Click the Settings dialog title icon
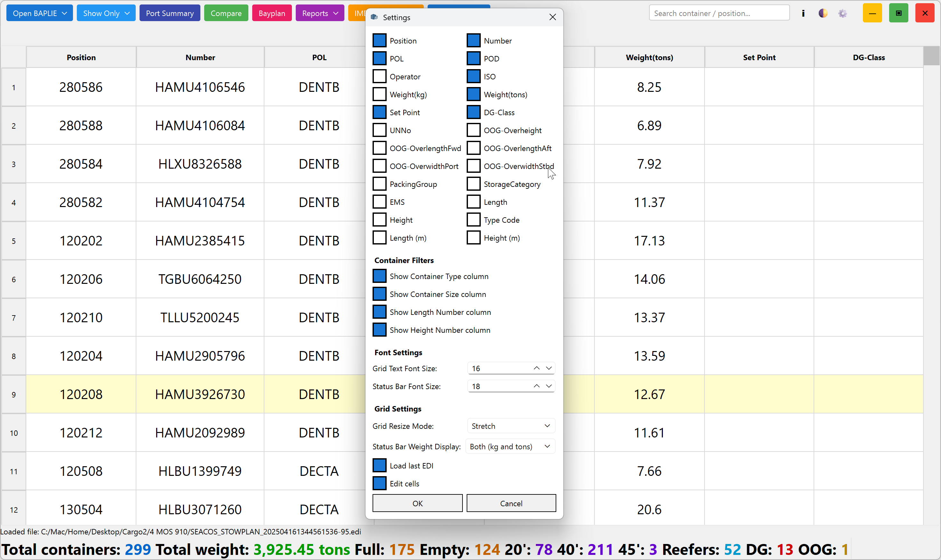 pos(374,17)
